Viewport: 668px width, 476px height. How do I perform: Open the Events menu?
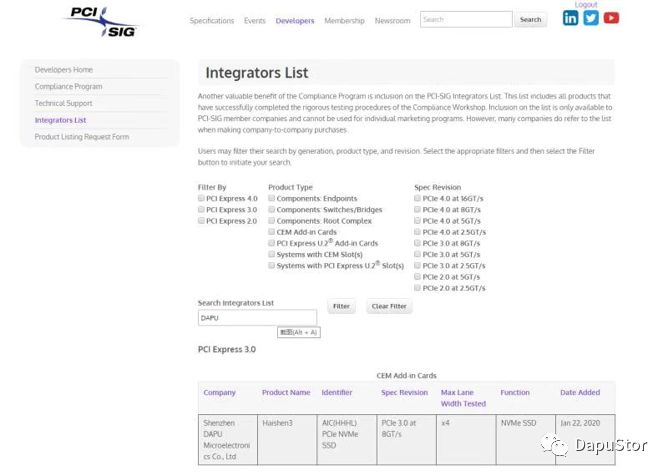[255, 20]
